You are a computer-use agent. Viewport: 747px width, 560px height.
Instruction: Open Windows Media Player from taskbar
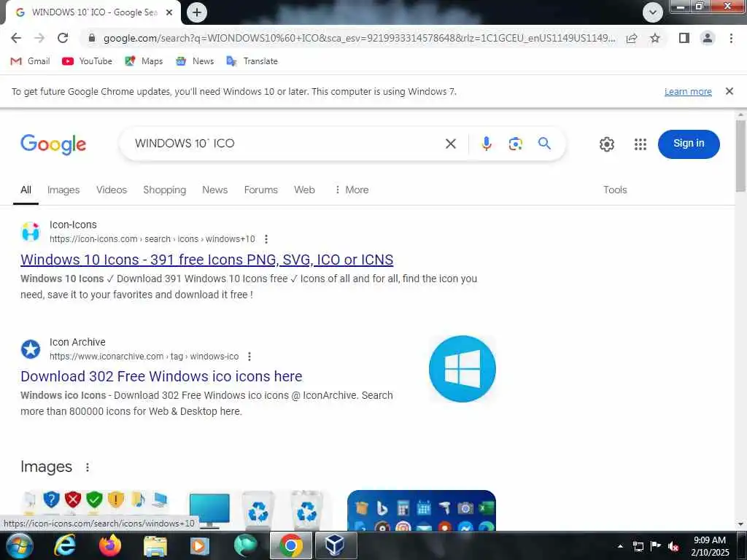click(200, 545)
